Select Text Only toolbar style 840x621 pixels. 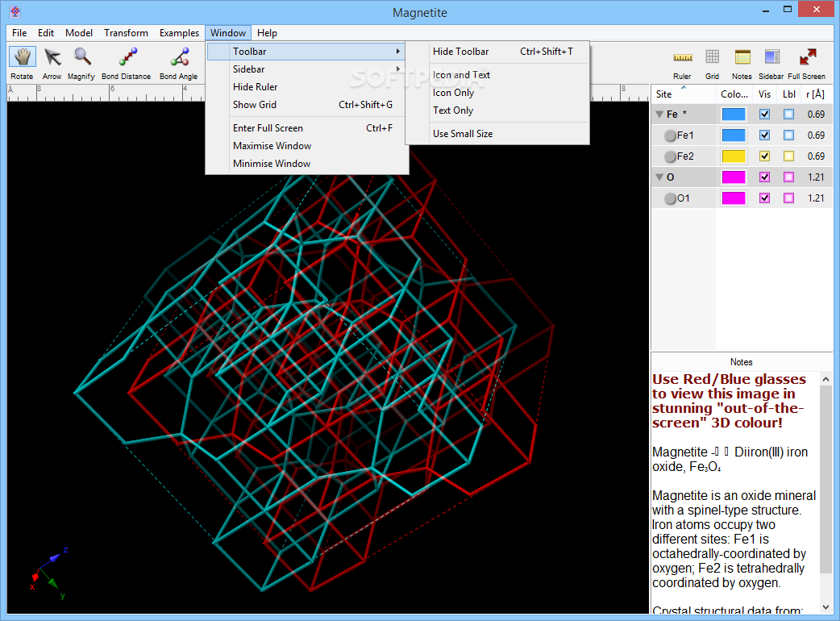point(497,110)
